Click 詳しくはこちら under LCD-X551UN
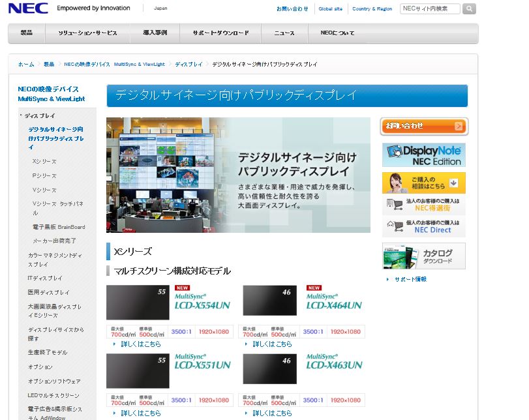 click(x=141, y=413)
